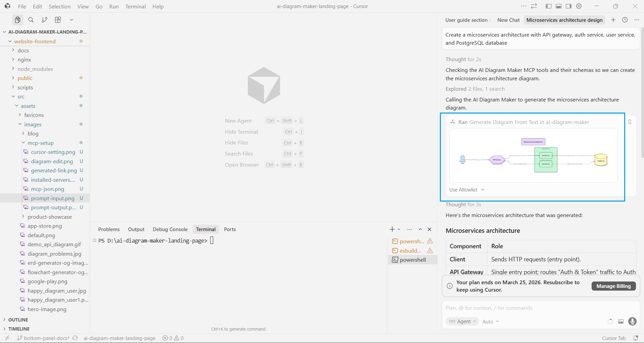Open Cursor settings gear icon

click(x=579, y=6)
